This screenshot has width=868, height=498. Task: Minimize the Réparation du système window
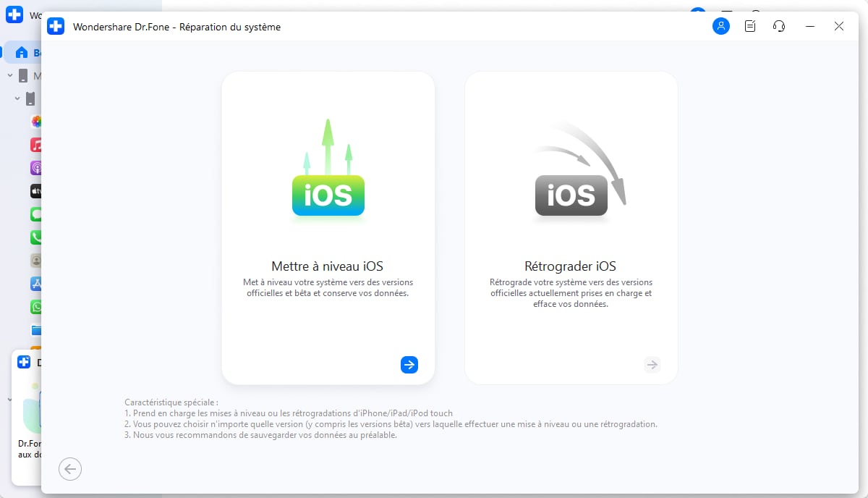coord(810,26)
